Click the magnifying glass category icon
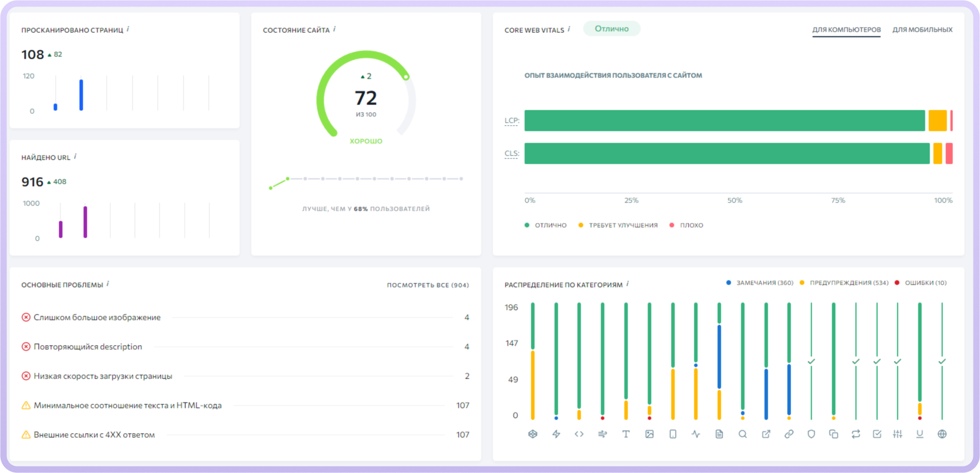 742,434
